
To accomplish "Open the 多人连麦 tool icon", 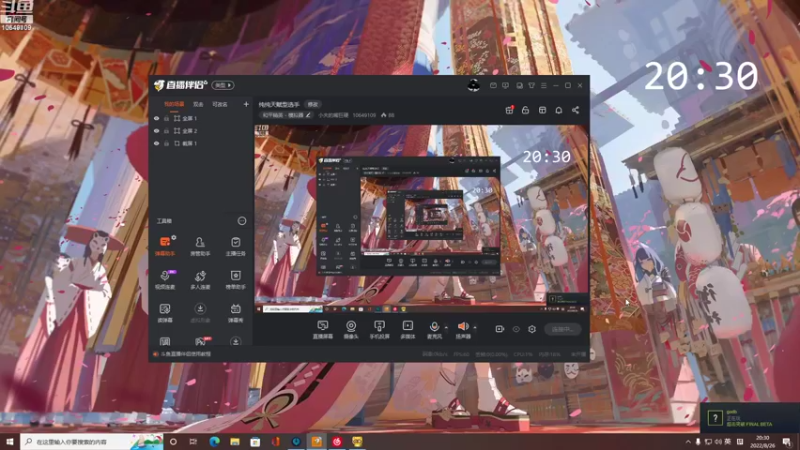I will coord(200,280).
